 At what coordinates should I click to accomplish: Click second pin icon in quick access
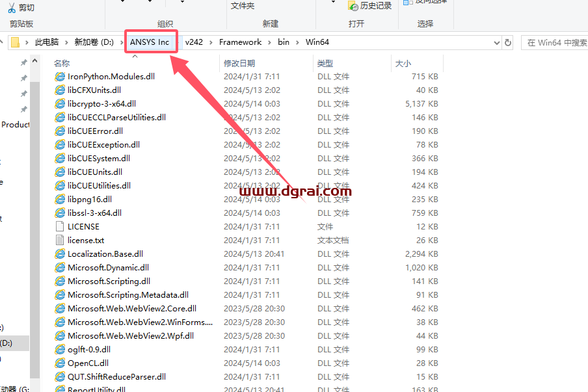23,78
